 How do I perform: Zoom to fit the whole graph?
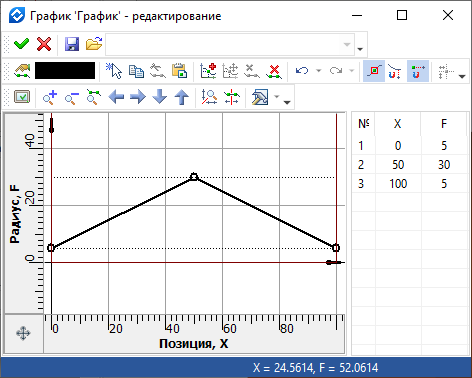coord(94,97)
